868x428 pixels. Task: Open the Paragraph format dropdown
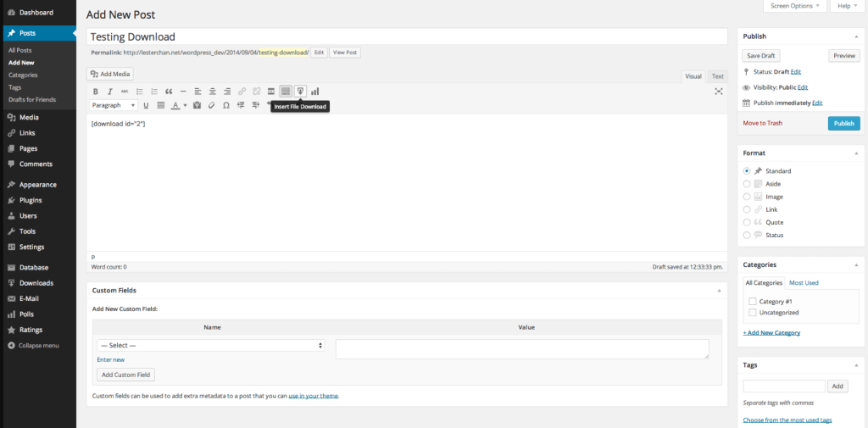pos(114,105)
